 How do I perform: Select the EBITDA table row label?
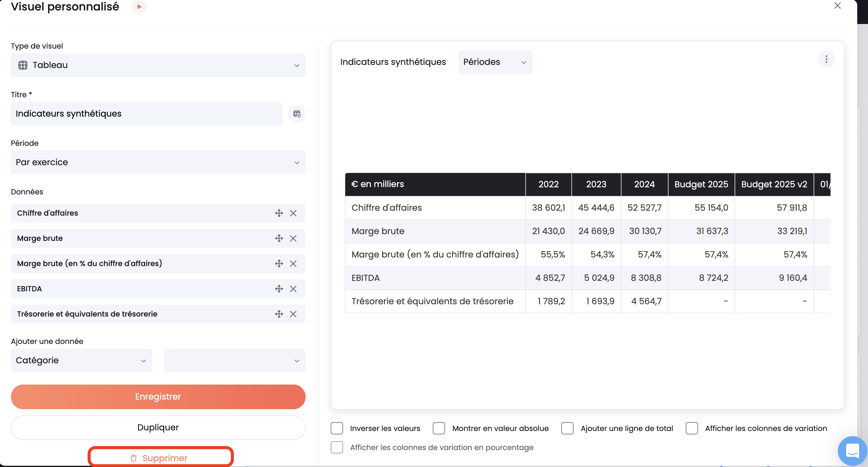365,278
